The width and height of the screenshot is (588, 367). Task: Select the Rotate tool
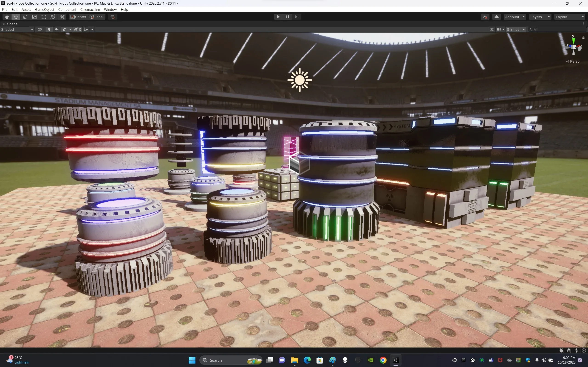tap(25, 17)
